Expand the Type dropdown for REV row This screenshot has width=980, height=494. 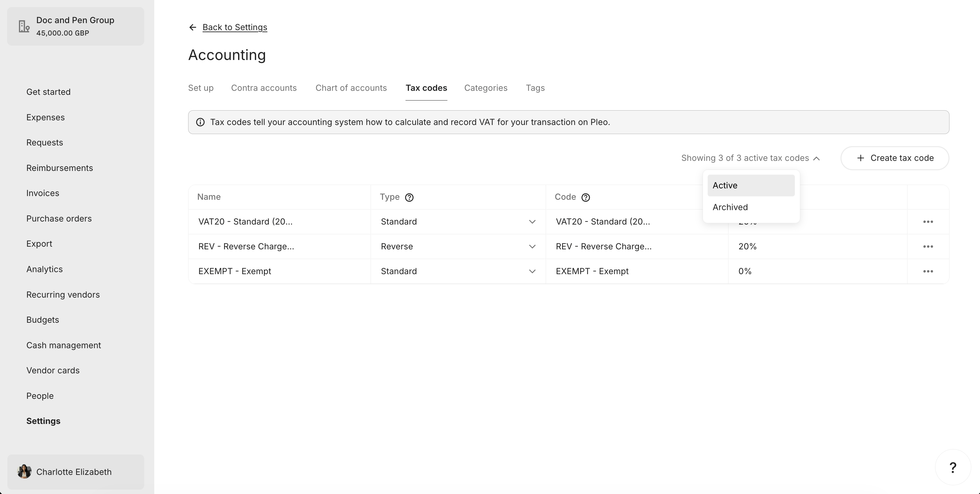coord(532,246)
